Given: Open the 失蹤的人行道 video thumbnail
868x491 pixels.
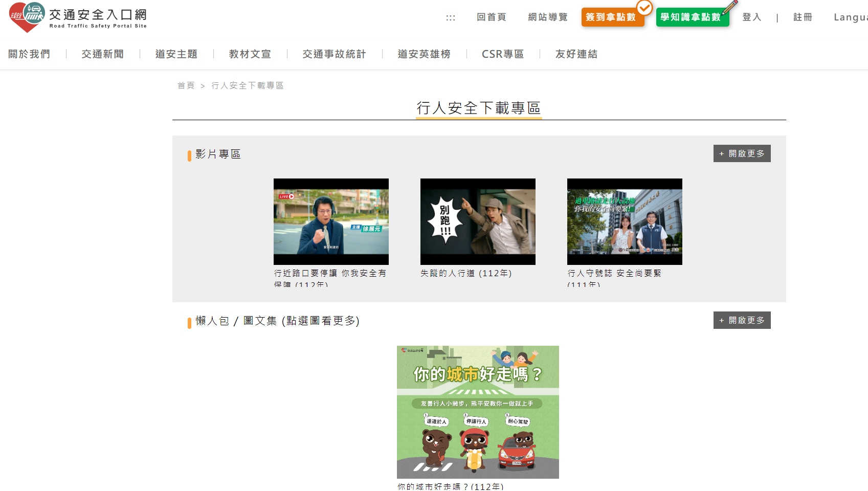Looking at the screenshot, I should coord(478,221).
